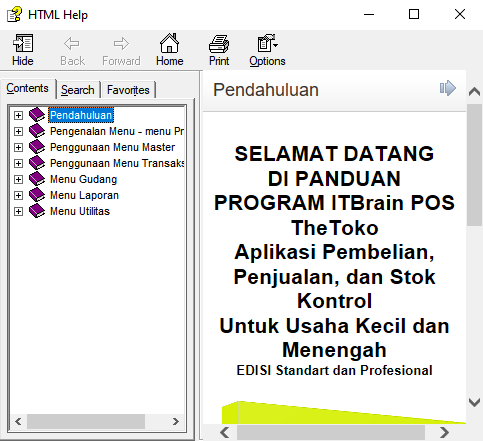
Task: Click the topic pane horizontal scrollbar thumb
Action: (331, 432)
